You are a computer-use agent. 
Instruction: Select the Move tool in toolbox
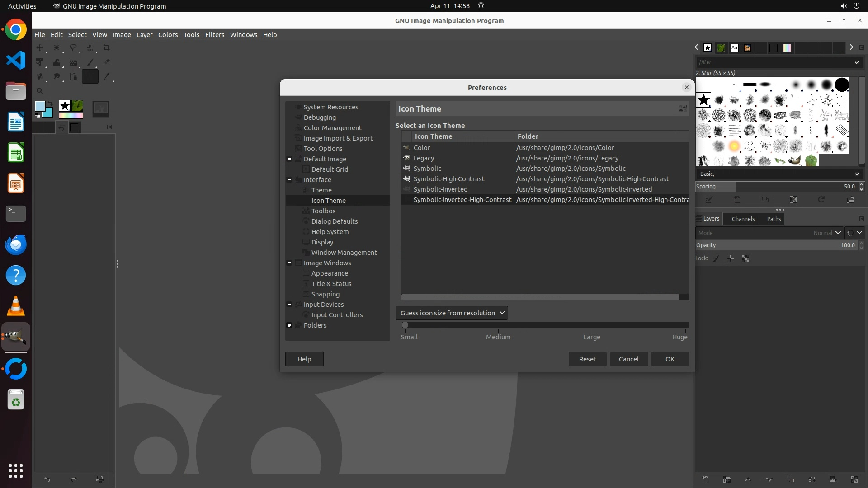pos(40,47)
